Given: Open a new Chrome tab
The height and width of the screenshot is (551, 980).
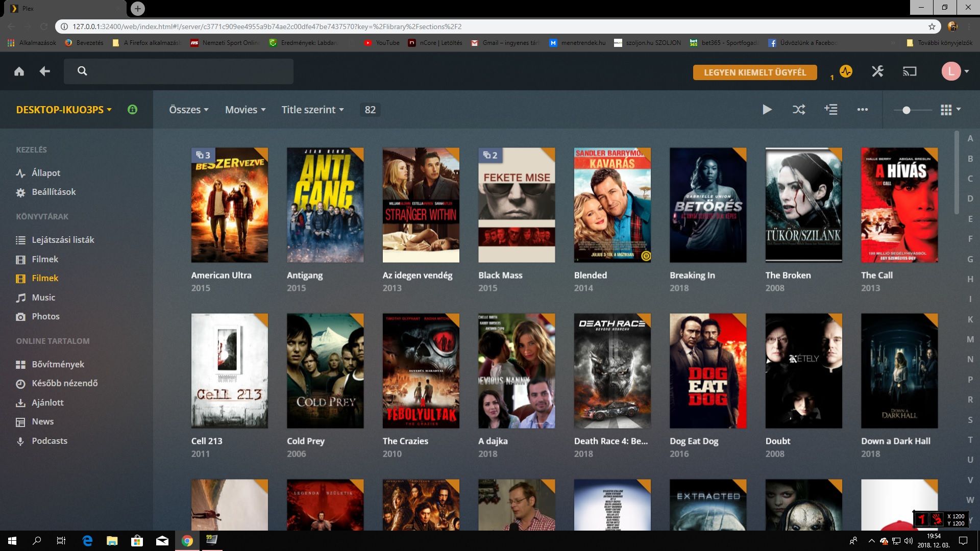Looking at the screenshot, I should coord(137,8).
